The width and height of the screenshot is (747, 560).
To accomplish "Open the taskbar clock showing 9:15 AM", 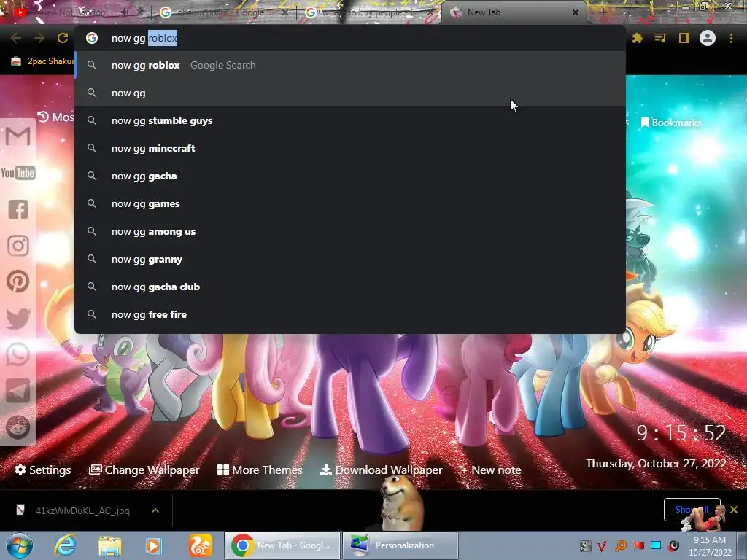I will pyautogui.click(x=710, y=545).
